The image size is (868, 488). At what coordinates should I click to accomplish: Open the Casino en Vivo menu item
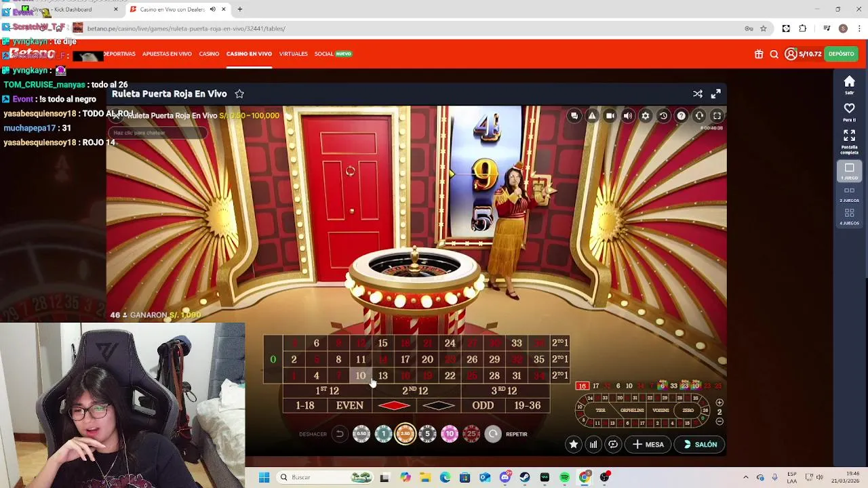[x=249, y=54]
